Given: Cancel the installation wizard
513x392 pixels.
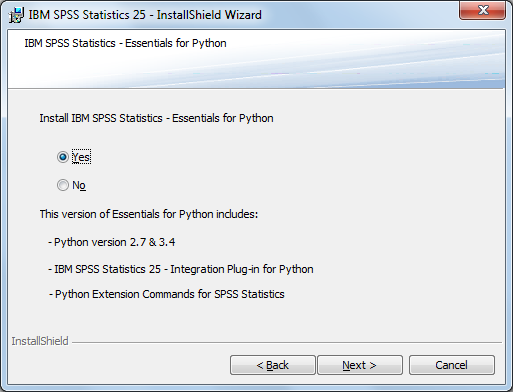Looking at the screenshot, I should point(452,365).
